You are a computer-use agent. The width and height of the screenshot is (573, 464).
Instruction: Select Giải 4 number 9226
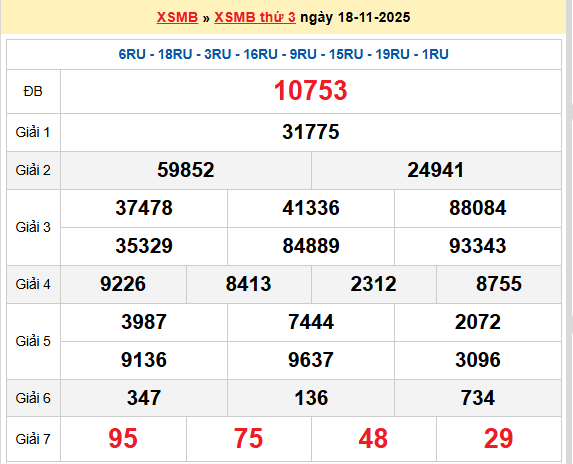click(x=123, y=284)
